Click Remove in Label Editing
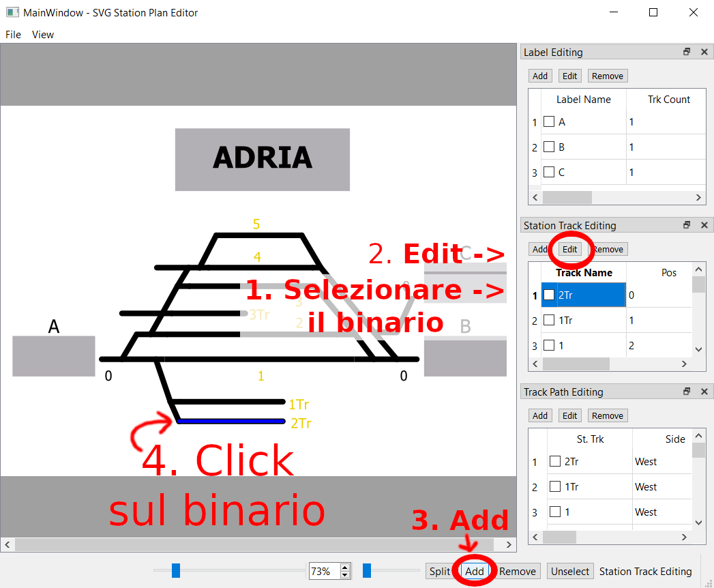The height and width of the screenshot is (588, 714). tap(607, 75)
